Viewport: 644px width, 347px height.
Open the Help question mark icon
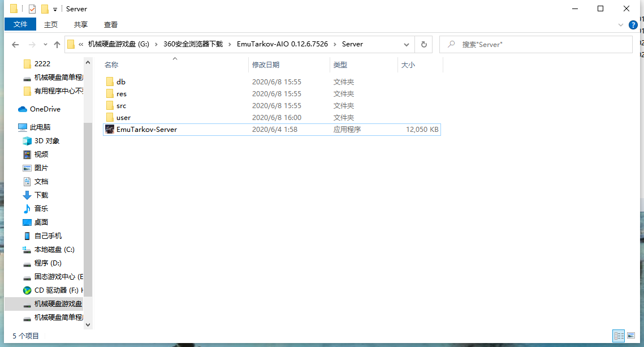[x=633, y=25]
